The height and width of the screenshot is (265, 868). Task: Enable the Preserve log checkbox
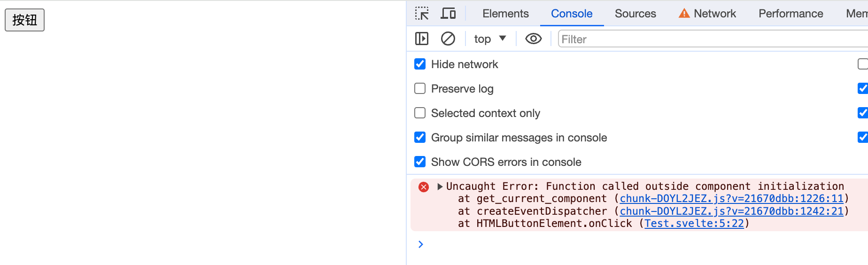[420, 88]
